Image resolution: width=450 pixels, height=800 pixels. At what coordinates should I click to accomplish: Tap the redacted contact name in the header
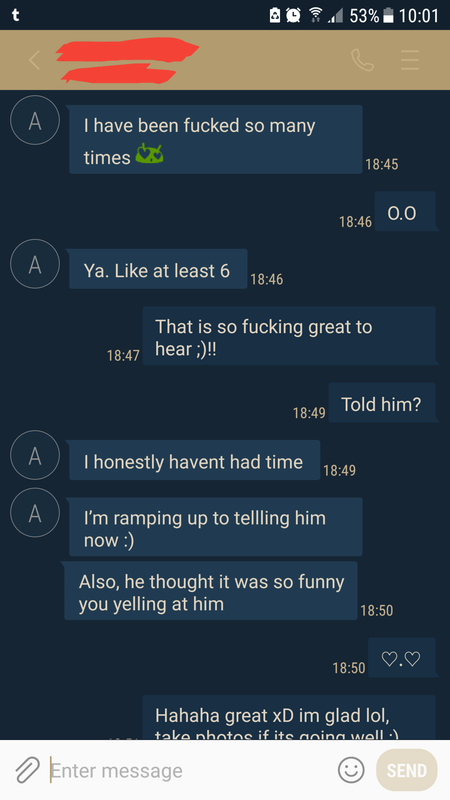127,60
